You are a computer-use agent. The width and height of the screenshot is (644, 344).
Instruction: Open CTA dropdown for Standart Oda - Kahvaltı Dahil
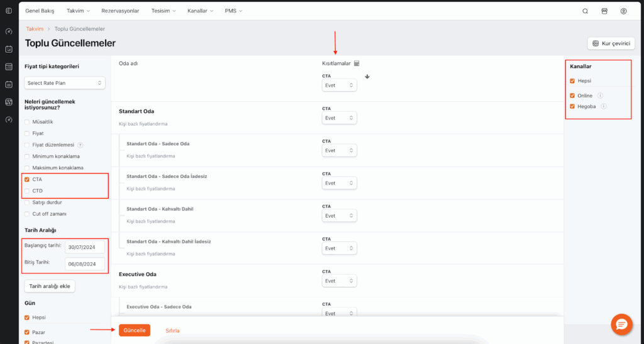[x=339, y=216]
